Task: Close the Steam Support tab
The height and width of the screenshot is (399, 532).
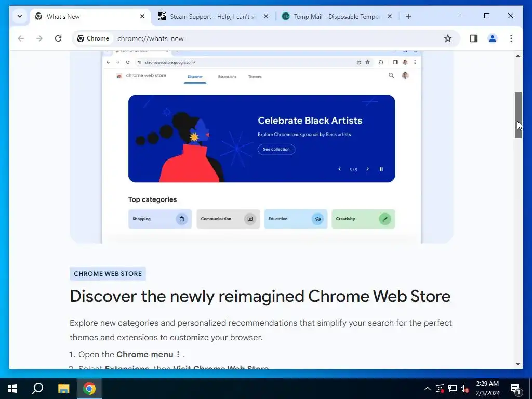Action: click(266, 16)
